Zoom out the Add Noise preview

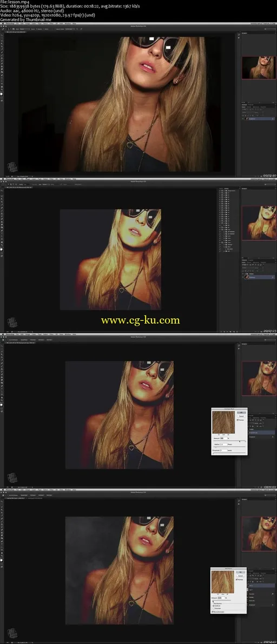(218, 594)
